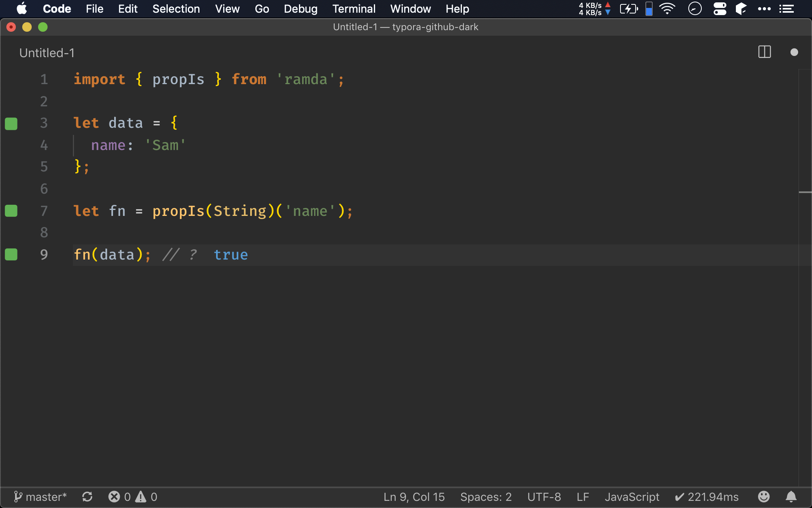Click the errors count in status bar
This screenshot has width=812, height=508.
(x=119, y=497)
